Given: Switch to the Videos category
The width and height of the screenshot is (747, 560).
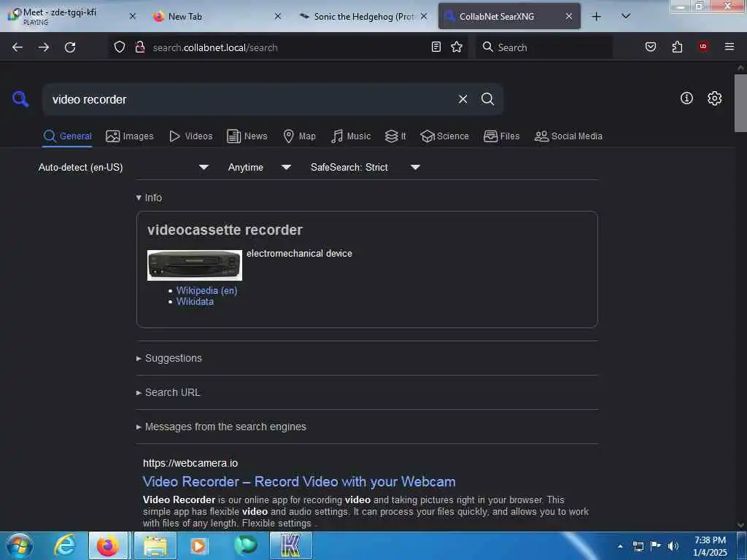Looking at the screenshot, I should (190, 136).
